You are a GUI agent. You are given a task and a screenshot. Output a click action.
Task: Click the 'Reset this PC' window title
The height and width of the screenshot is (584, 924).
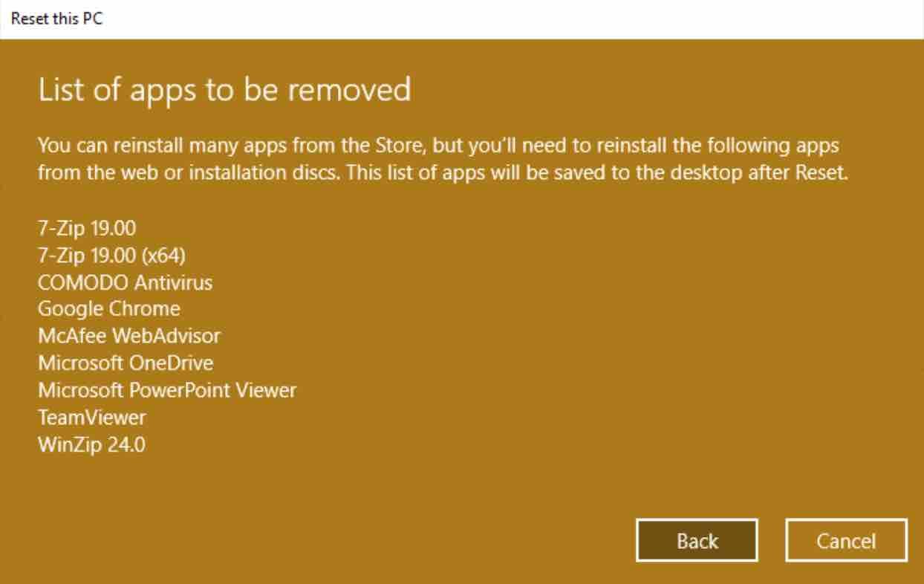(56, 19)
